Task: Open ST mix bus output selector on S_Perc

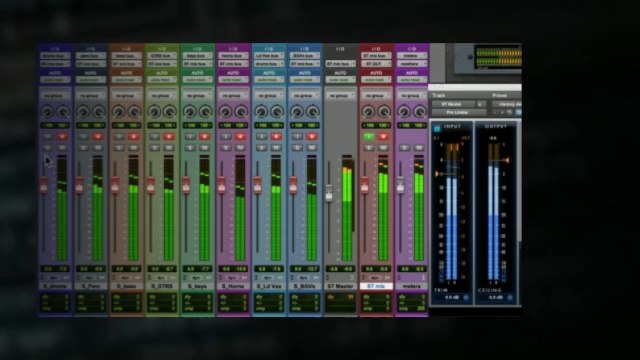Action: point(91,64)
